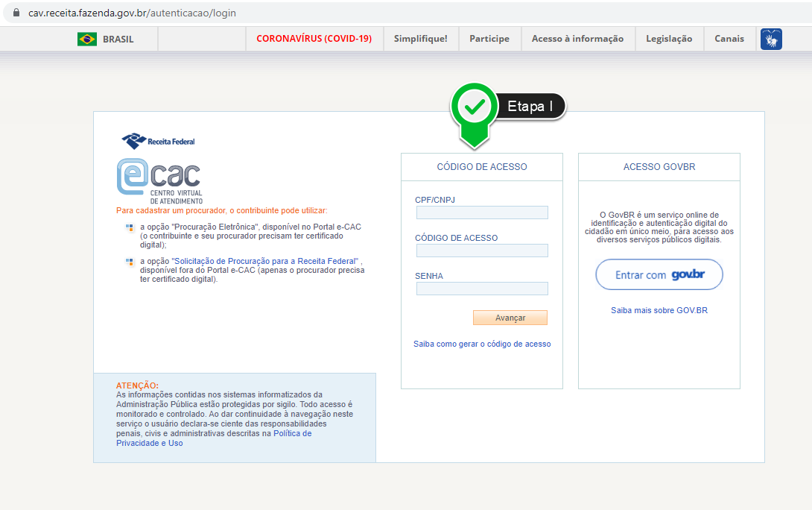
Task: Click the Brazil flag icon
Action: (x=87, y=39)
